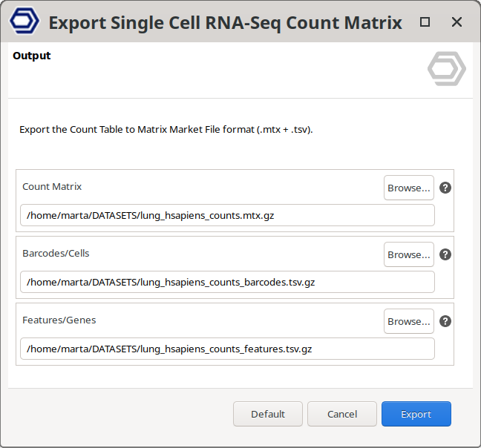Focus the barcodes.tsv.gz path field
The height and width of the screenshot is (448, 481).
(x=227, y=282)
